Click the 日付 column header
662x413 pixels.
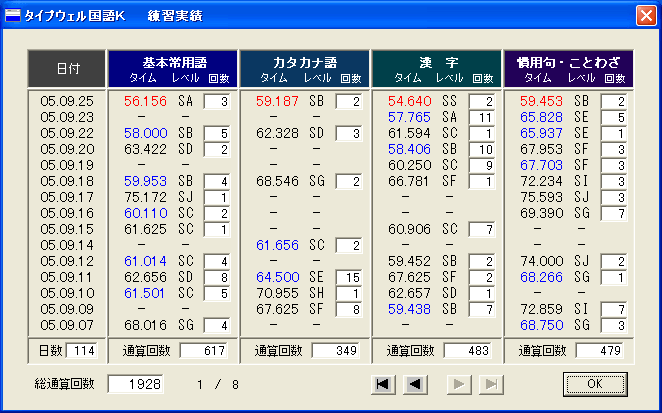coord(67,69)
